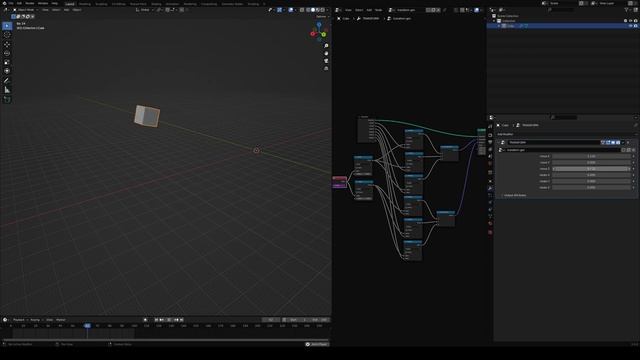
Task: Open the Output properties tab
Action: 490,142
